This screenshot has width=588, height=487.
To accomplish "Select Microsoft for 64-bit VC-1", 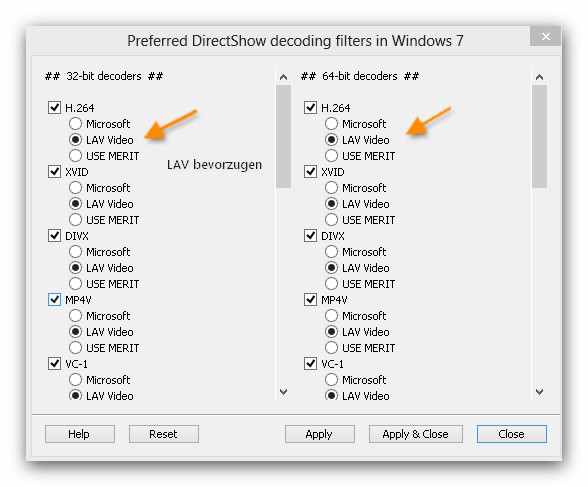I will pyautogui.click(x=332, y=380).
